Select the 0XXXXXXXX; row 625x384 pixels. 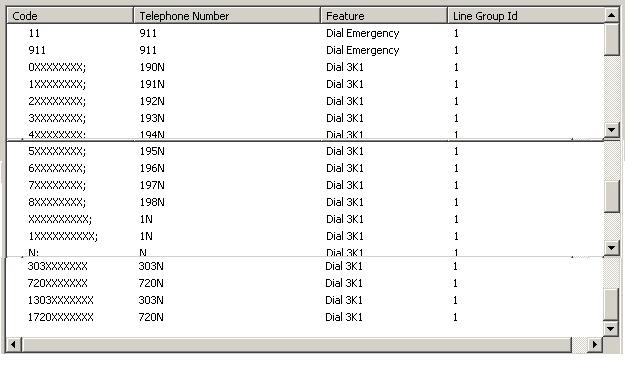(305, 67)
